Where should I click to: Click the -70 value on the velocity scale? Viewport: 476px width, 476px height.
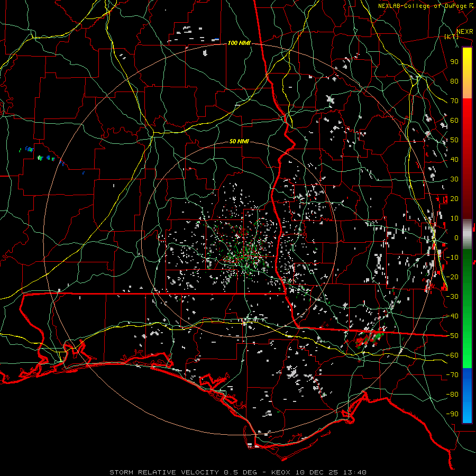(452, 375)
